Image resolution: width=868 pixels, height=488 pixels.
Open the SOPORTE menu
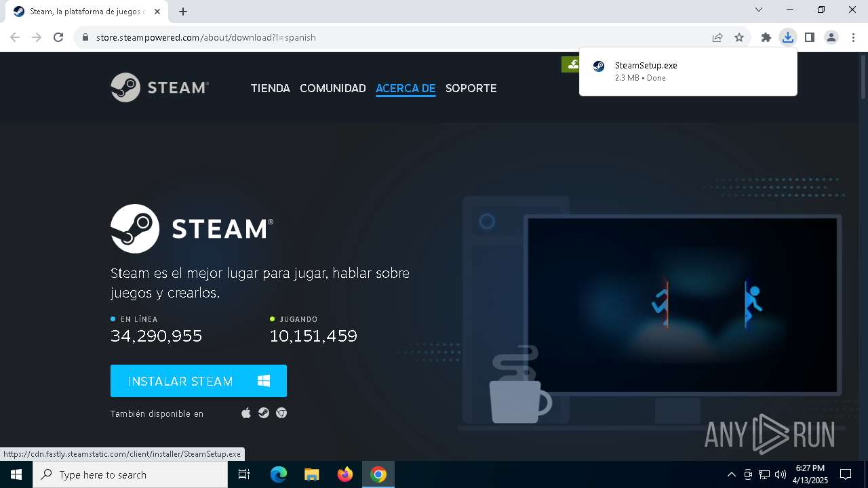point(471,88)
